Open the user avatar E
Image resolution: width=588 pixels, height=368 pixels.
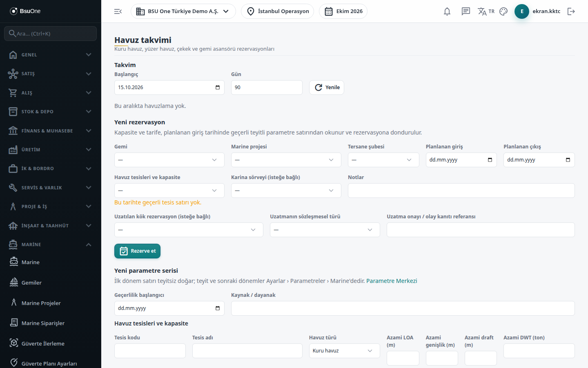point(522,11)
